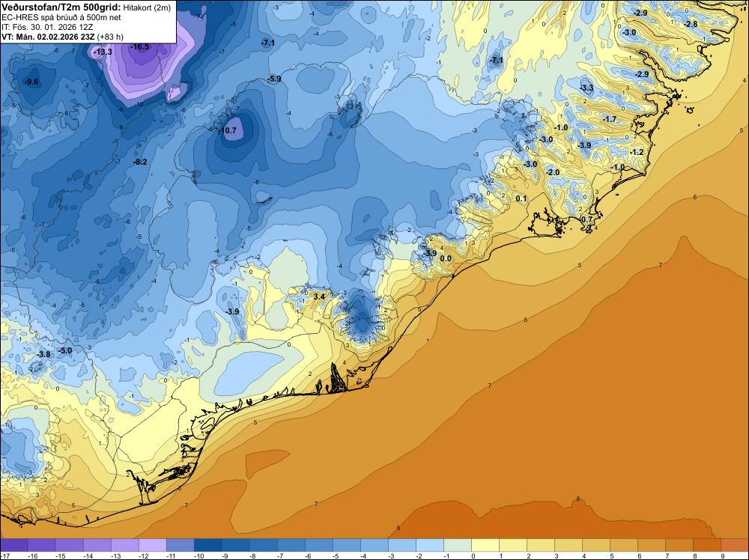Click the -16.5 temperature label

click(139, 46)
